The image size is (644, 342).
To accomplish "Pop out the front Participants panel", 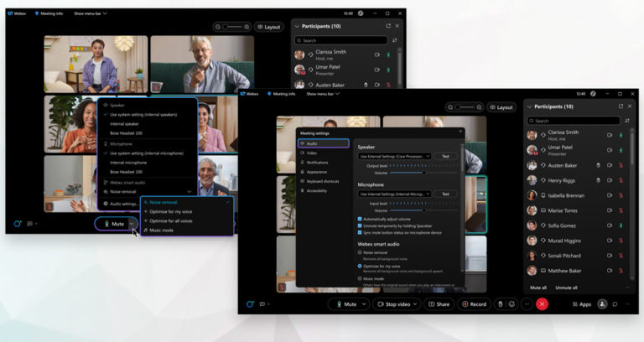I will coord(621,106).
